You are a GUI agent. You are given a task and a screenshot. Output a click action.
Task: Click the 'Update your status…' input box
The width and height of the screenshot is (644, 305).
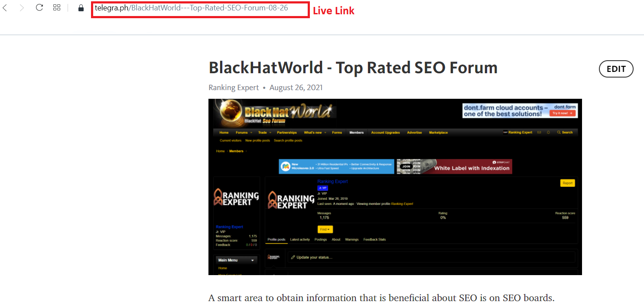click(x=431, y=257)
